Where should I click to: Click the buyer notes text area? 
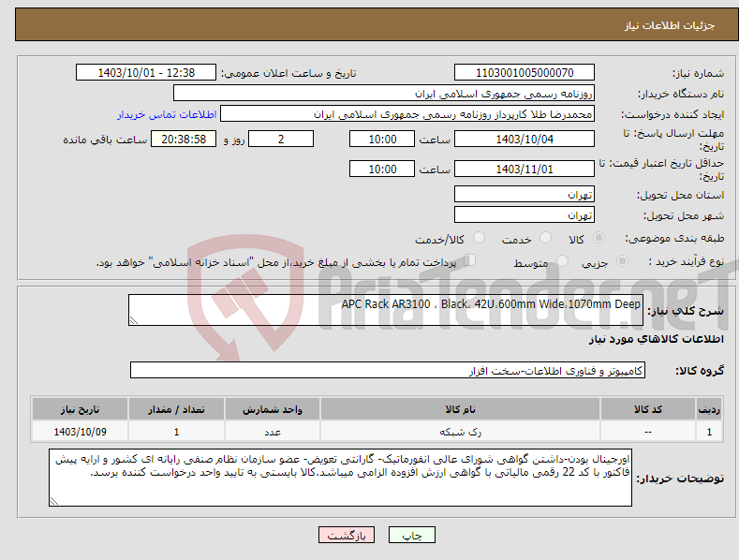340,478
